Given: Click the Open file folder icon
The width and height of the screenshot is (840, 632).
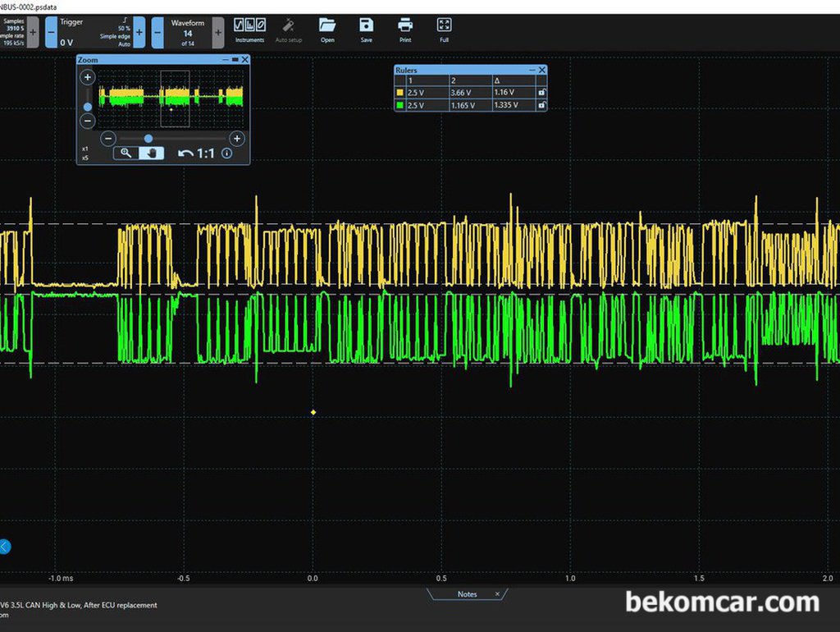Looking at the screenshot, I should [x=327, y=30].
